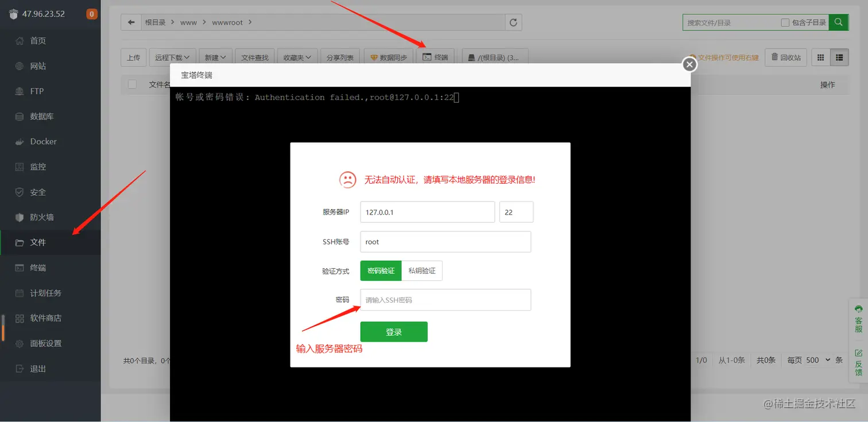The width and height of the screenshot is (868, 422).
Task: Switch to list view icon
Action: click(839, 57)
